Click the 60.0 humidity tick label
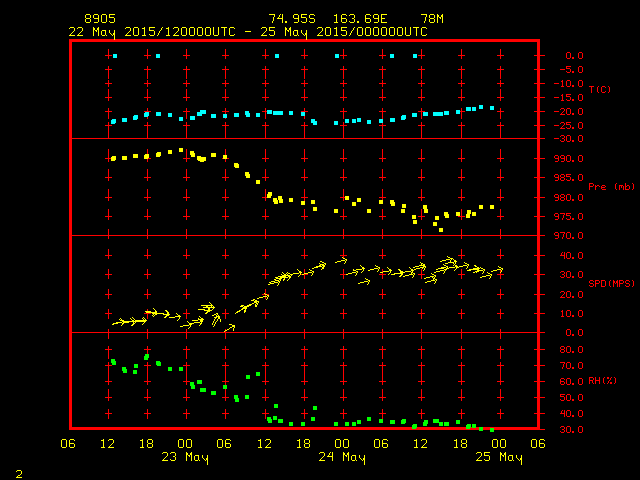The width and height of the screenshot is (640, 480). tap(571, 382)
